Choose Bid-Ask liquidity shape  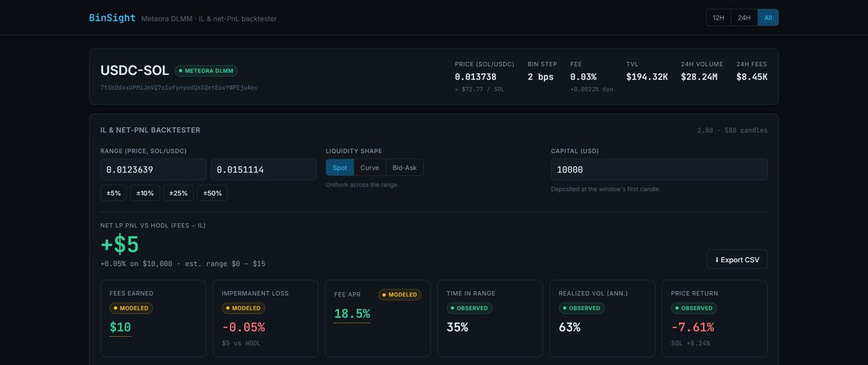pos(404,167)
